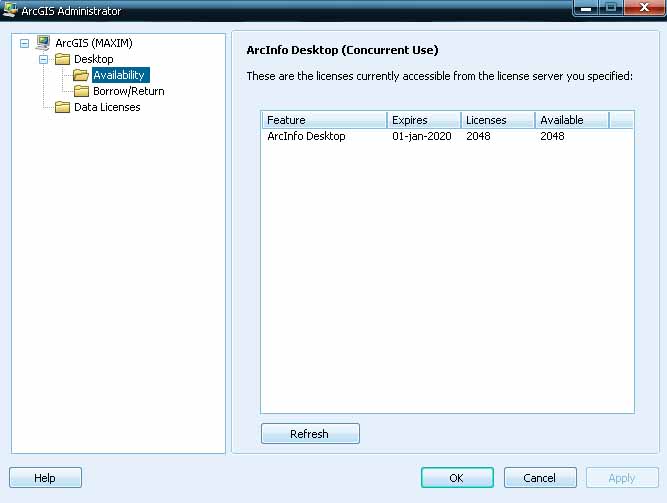The width and height of the screenshot is (667, 503).
Task: Open the Borrow/Return tree item
Action: (128, 91)
